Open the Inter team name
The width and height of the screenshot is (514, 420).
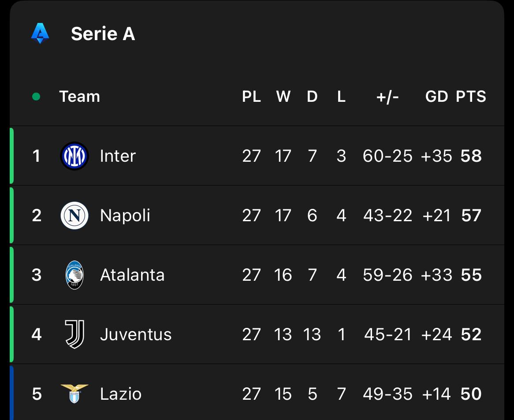[118, 156]
